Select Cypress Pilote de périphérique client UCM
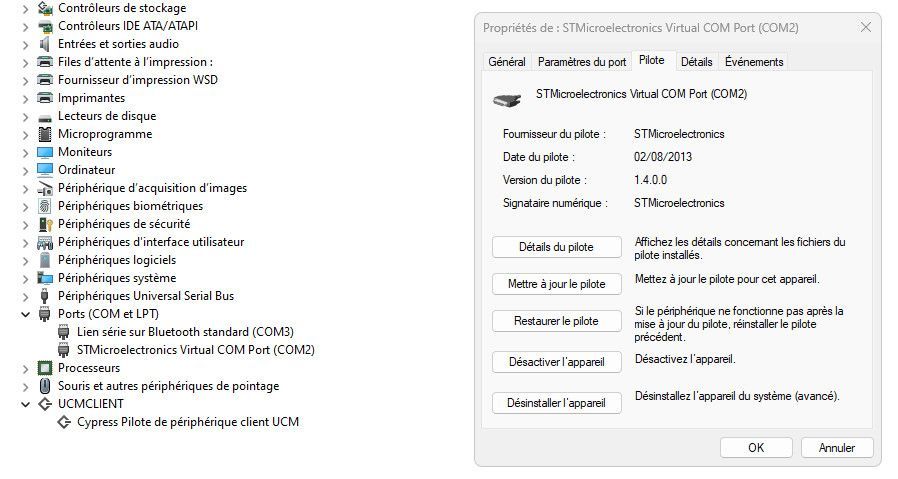 tap(188, 422)
